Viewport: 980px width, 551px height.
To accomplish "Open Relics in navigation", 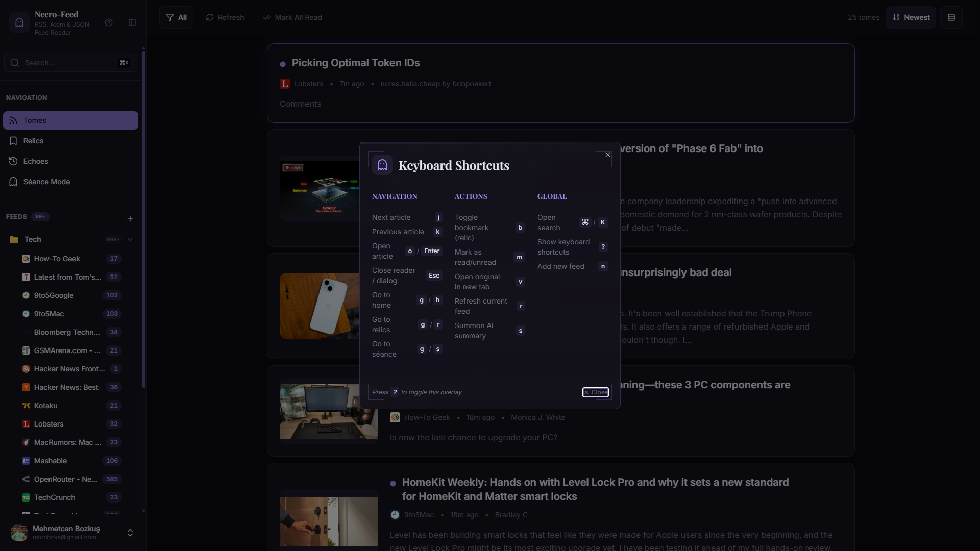I will [33, 141].
